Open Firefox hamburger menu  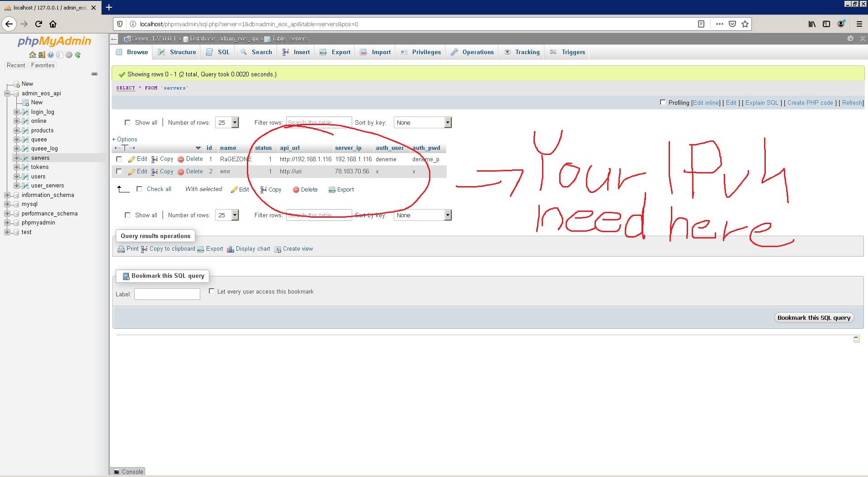tap(859, 24)
